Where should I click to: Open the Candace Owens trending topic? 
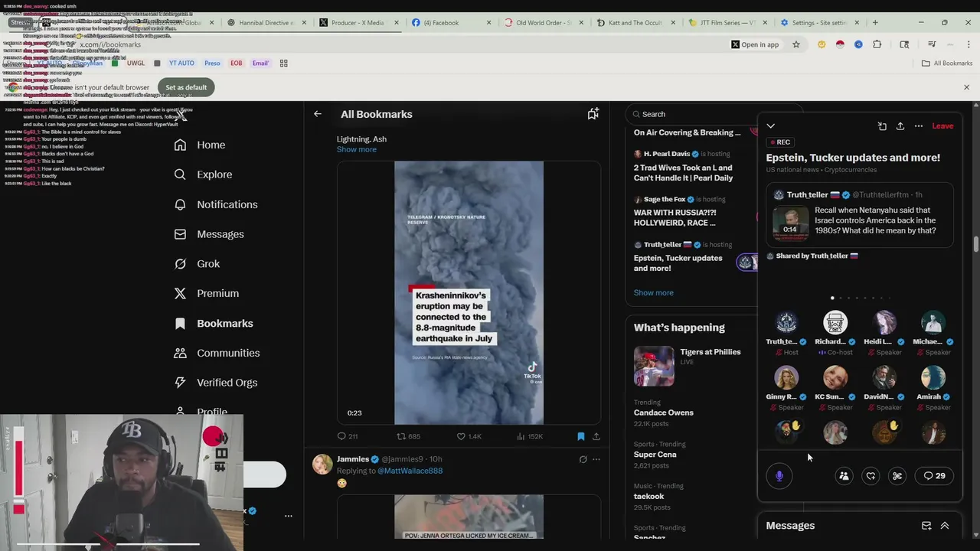(x=663, y=412)
